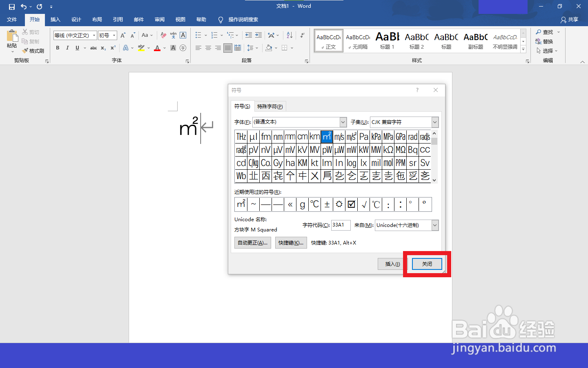Click the Center alignment icon
Screen dimensions: 588x368
208,48
